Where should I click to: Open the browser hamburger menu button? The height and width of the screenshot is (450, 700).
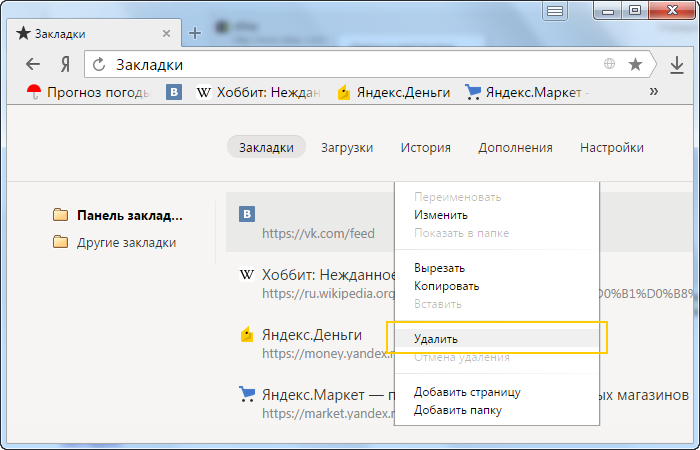[x=555, y=11]
